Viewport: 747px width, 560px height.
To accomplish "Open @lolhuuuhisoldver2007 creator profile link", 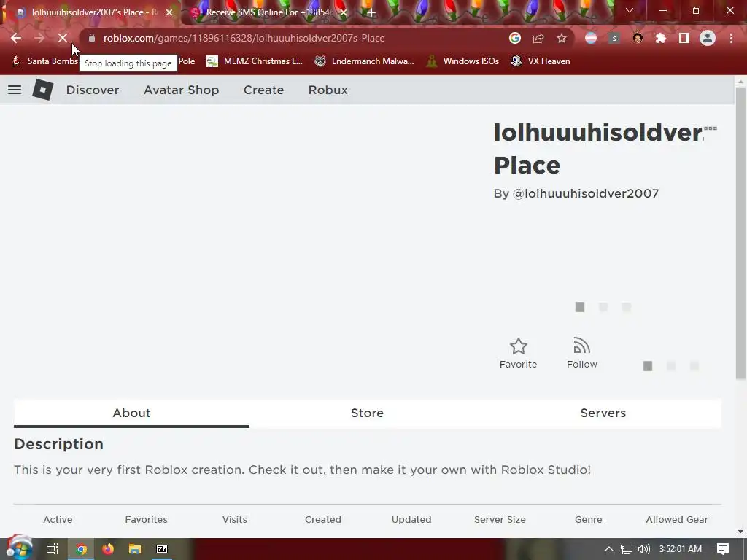I will (x=586, y=193).
